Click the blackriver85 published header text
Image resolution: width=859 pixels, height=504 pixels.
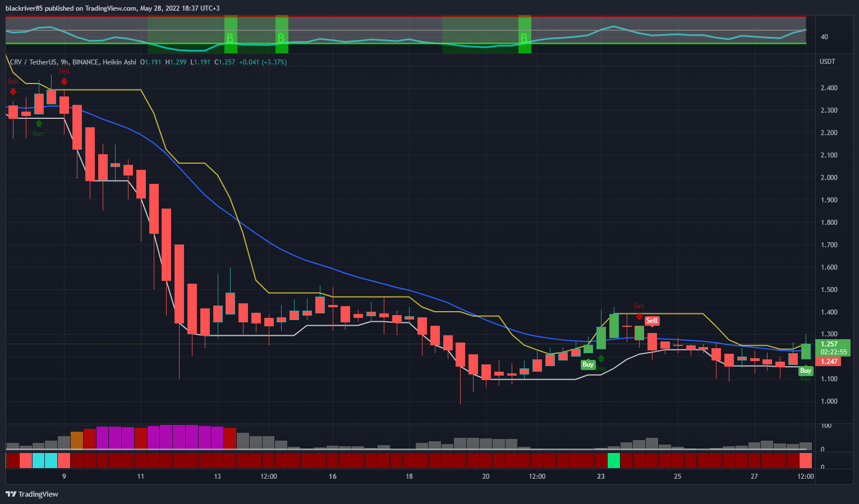coord(113,8)
